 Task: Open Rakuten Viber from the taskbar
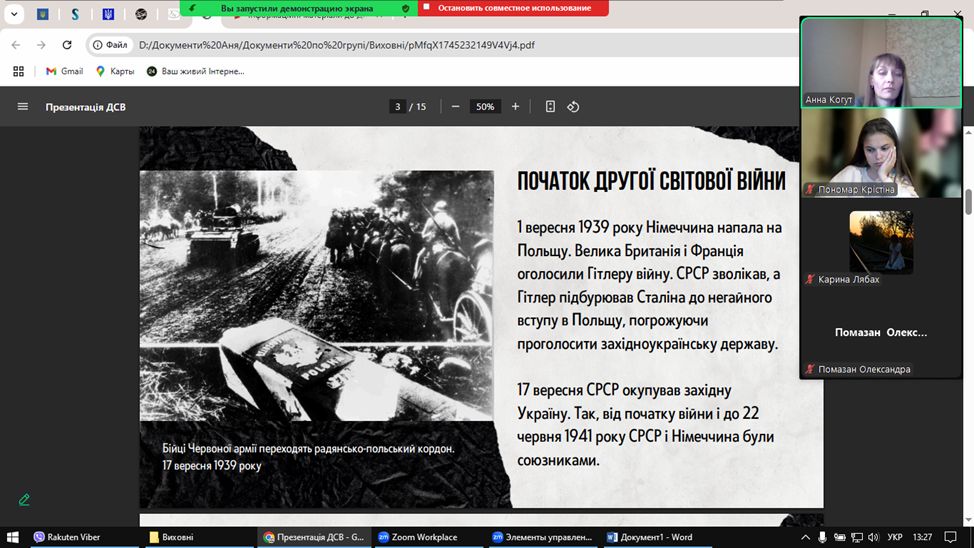coord(67,537)
